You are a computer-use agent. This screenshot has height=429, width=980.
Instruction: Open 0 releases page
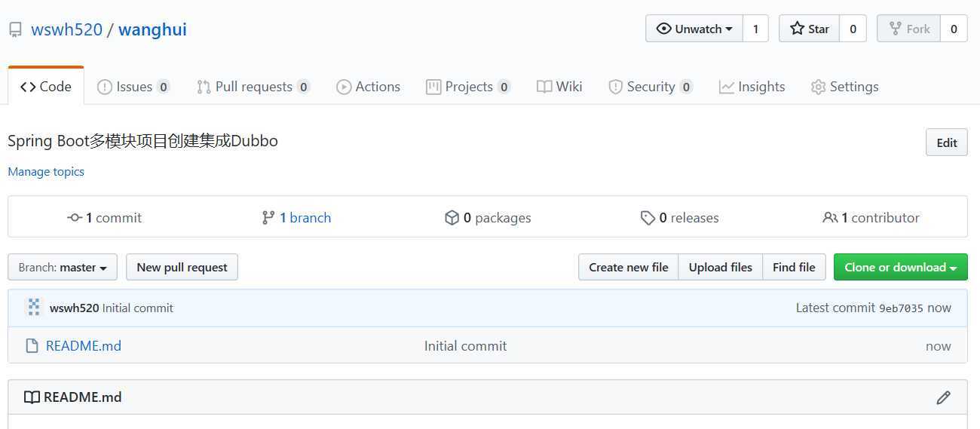[679, 218]
